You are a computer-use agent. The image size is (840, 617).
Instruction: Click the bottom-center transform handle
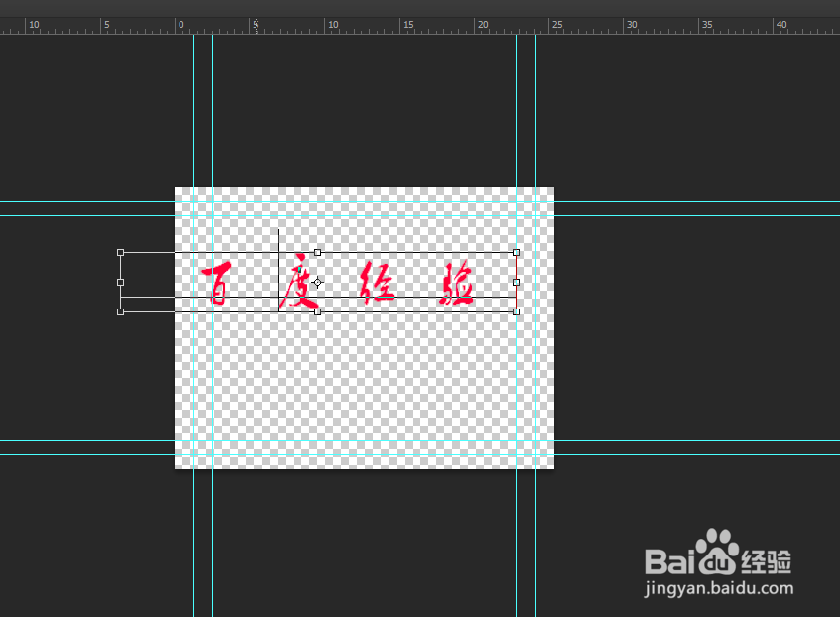click(x=318, y=312)
